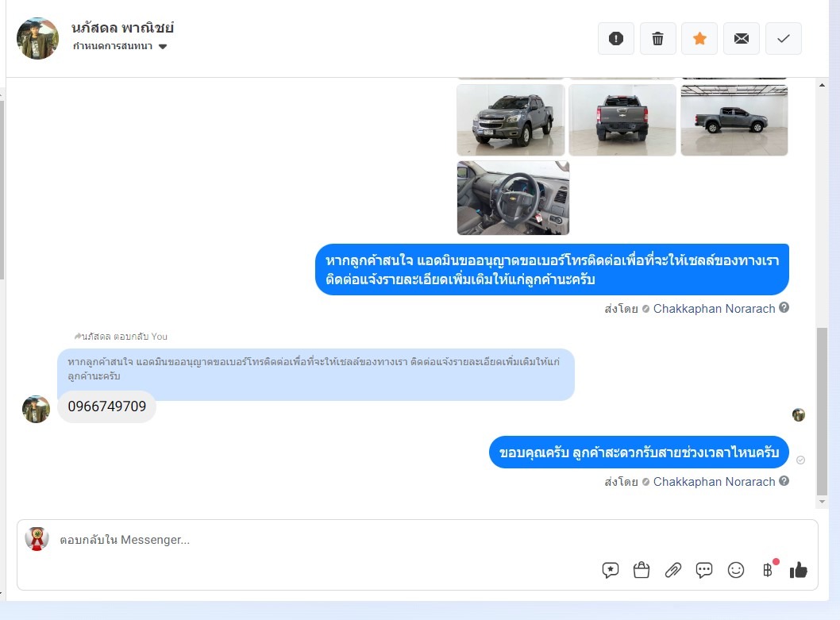Open side-view pickup truck photo
This screenshot has width=840, height=620.
click(x=734, y=120)
